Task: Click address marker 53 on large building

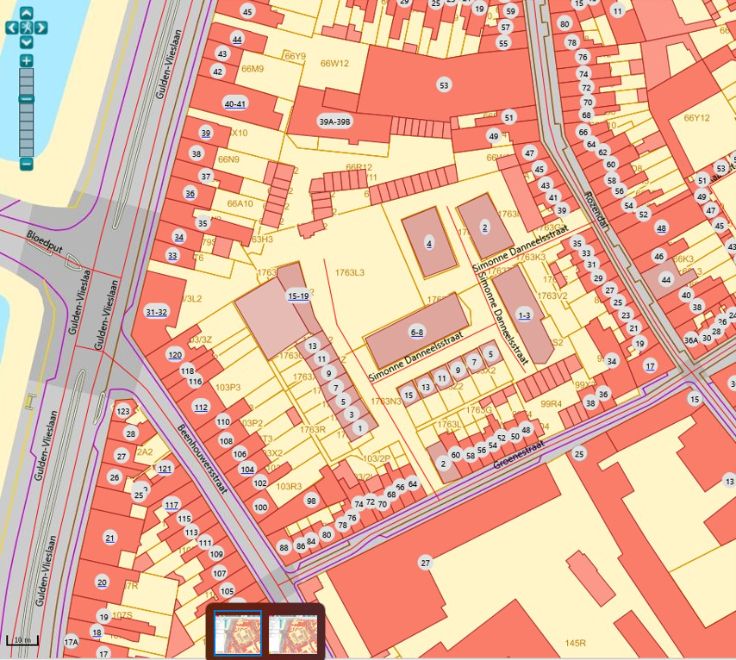Action: click(x=443, y=86)
